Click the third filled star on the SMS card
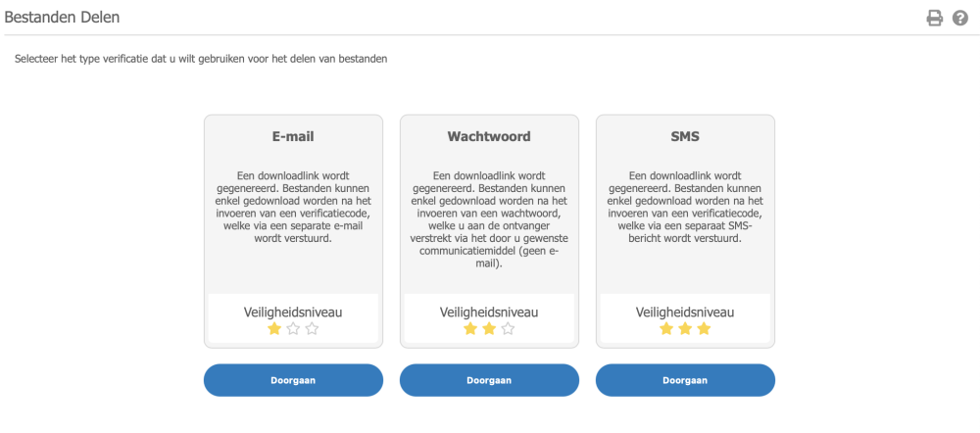 pyautogui.click(x=704, y=329)
